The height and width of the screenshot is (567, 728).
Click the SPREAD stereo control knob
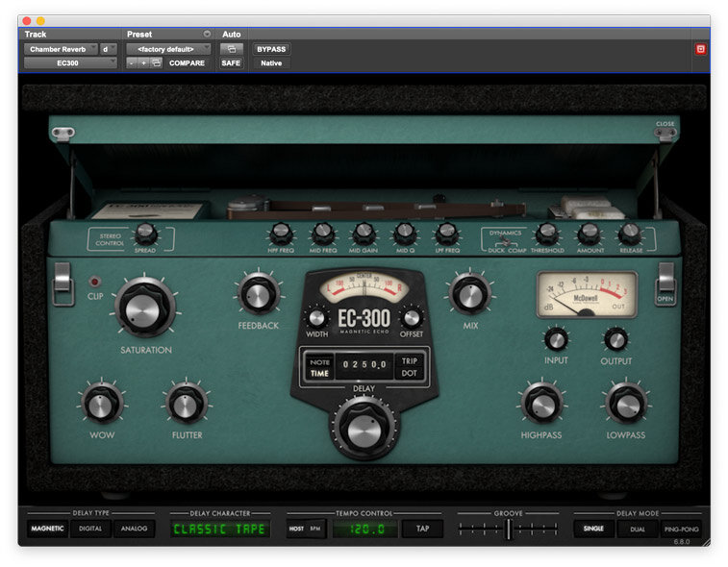[x=146, y=234]
